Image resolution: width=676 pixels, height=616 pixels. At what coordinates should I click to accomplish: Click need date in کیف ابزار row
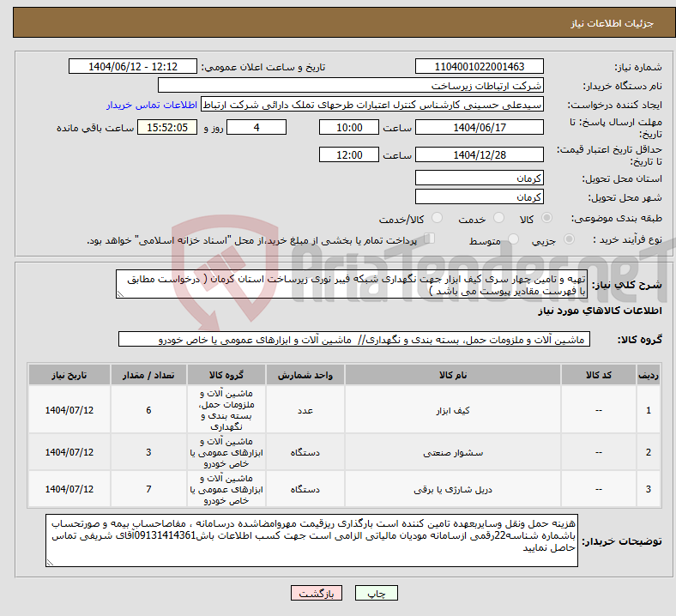click(69, 410)
